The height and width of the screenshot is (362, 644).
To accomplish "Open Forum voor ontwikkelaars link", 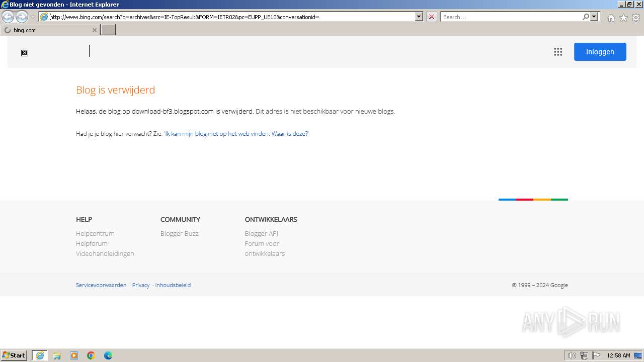I will click(x=265, y=248).
